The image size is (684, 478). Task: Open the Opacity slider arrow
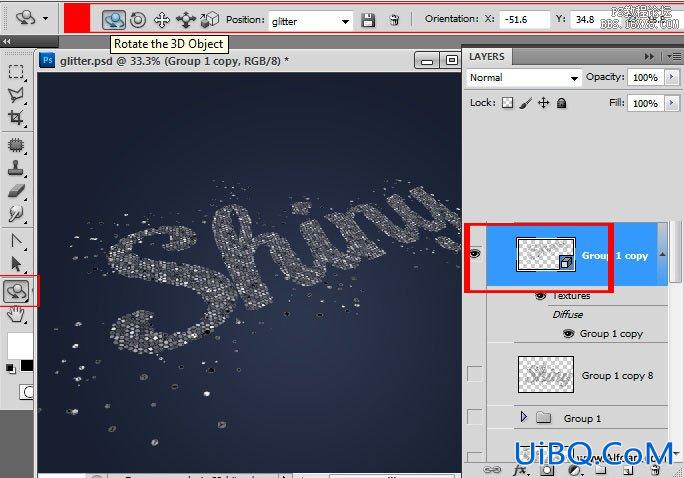(x=672, y=77)
